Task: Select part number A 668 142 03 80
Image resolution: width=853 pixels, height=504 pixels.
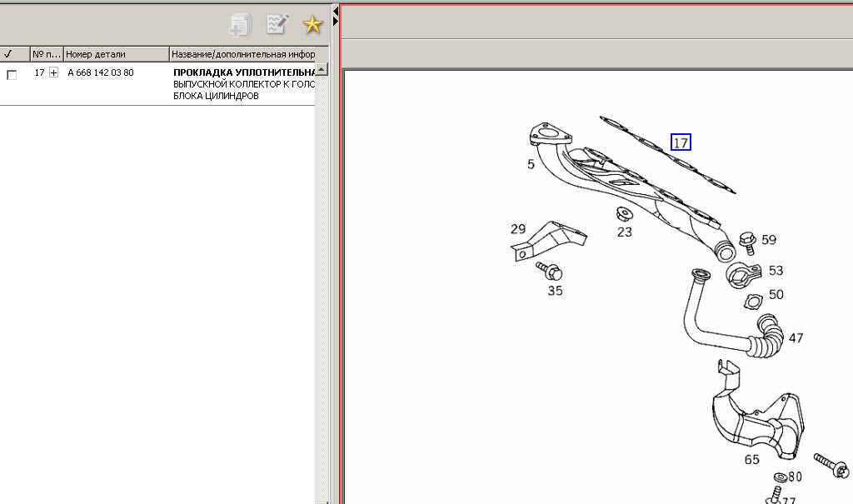Action: coord(100,73)
